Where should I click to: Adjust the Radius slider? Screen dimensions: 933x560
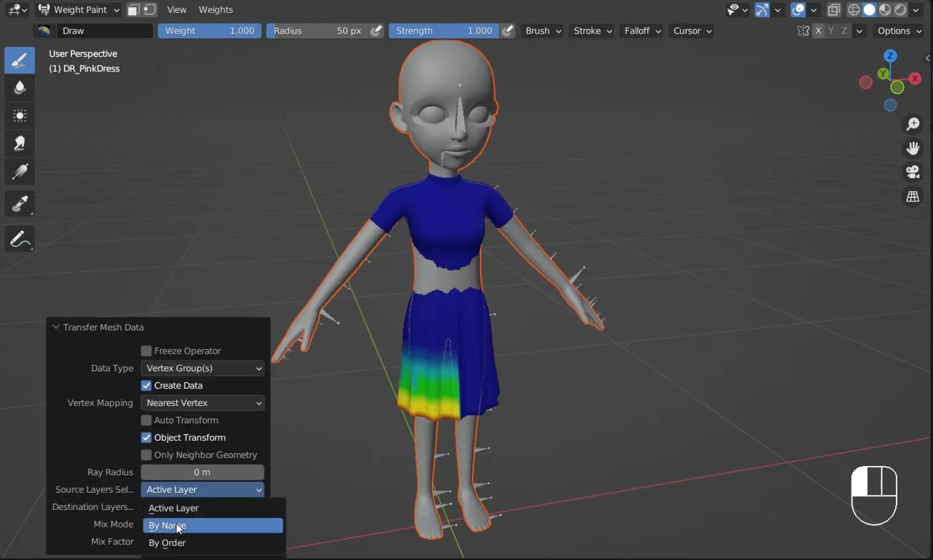click(317, 31)
